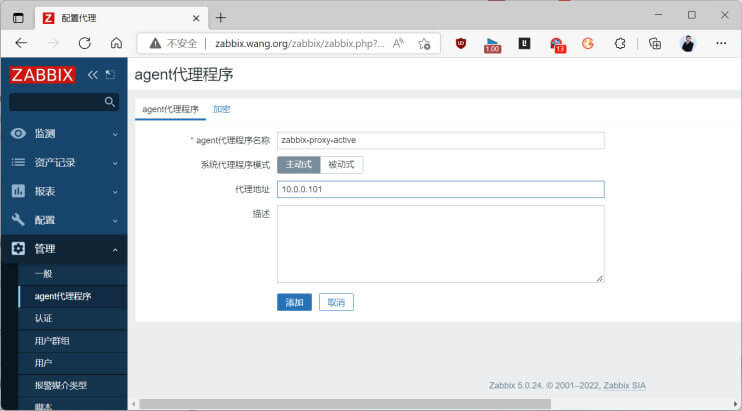This screenshot has height=411, width=742.
Task: Select active proxy mode 主动式
Action: pyautogui.click(x=299, y=165)
